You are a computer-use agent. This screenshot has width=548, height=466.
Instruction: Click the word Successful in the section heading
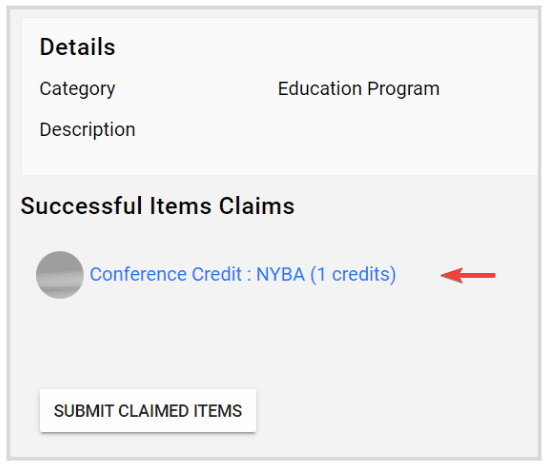(x=81, y=206)
